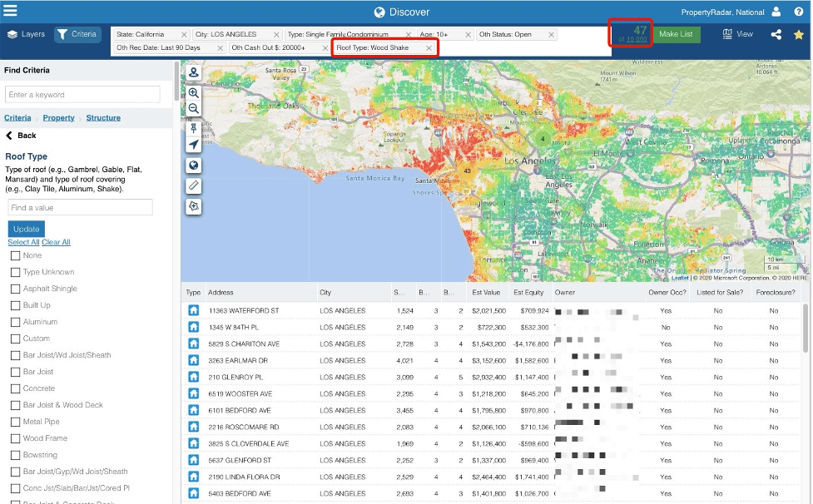Click the share icon
The height and width of the screenshot is (504, 813).
point(776,35)
